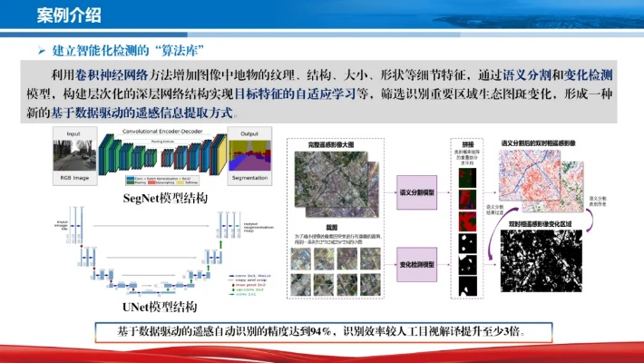Click the purple curved arrow beside 语义分割类别存储
This screenshot has height=363, width=644.
click(x=590, y=221)
